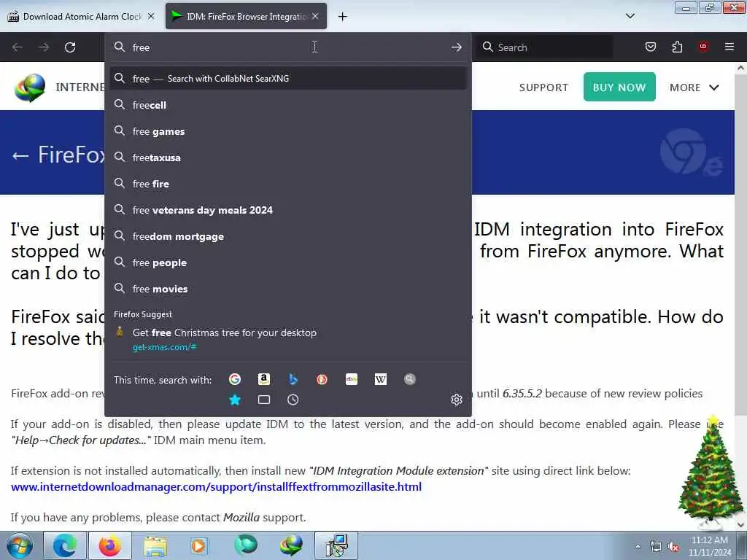Select 'free — Search with CollabNet SearXNG' suggestion
The height and width of the screenshot is (560, 747).
point(287,79)
